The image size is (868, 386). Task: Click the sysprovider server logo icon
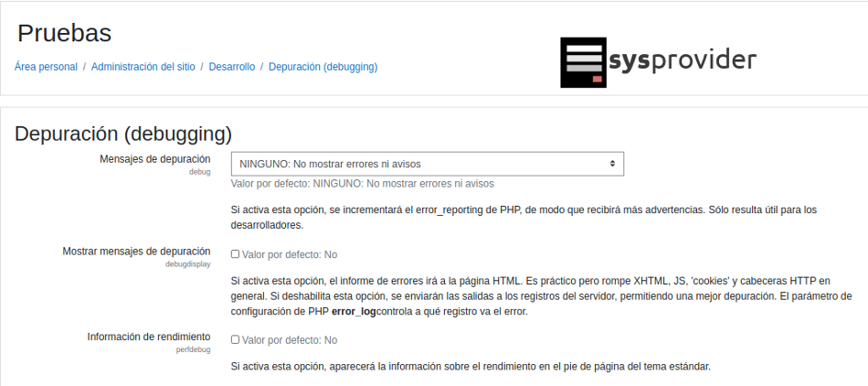583,63
